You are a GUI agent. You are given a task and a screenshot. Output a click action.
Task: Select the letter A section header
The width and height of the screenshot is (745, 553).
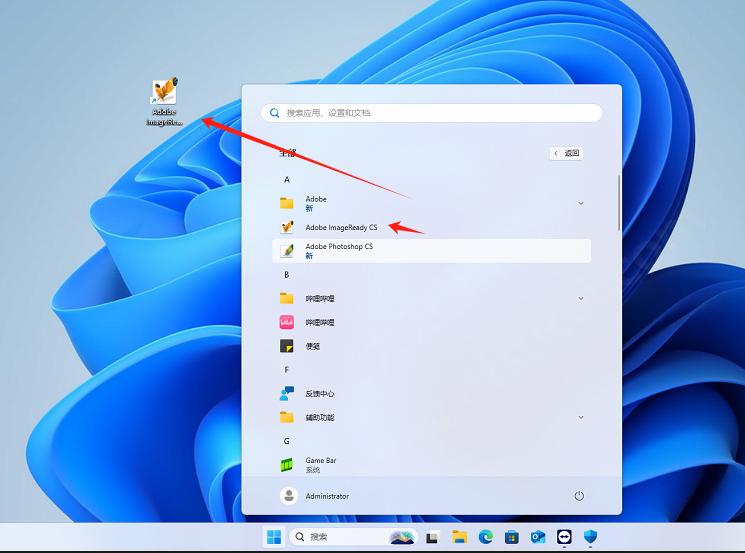287,180
